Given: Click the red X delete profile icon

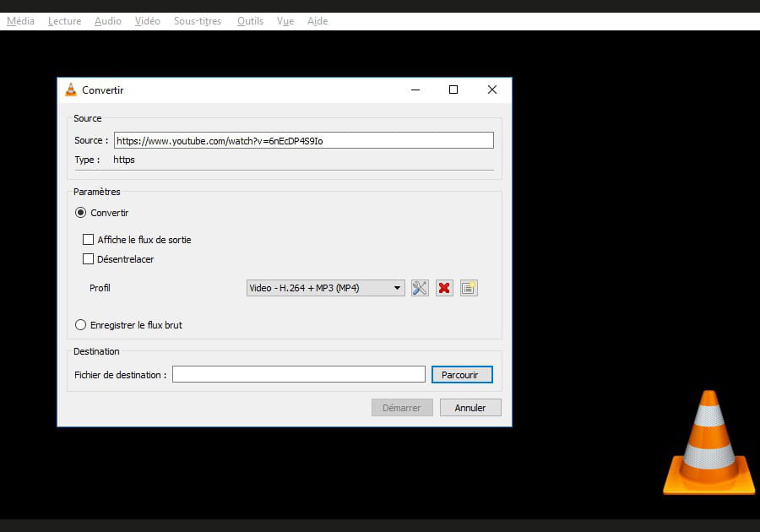Looking at the screenshot, I should [x=444, y=288].
